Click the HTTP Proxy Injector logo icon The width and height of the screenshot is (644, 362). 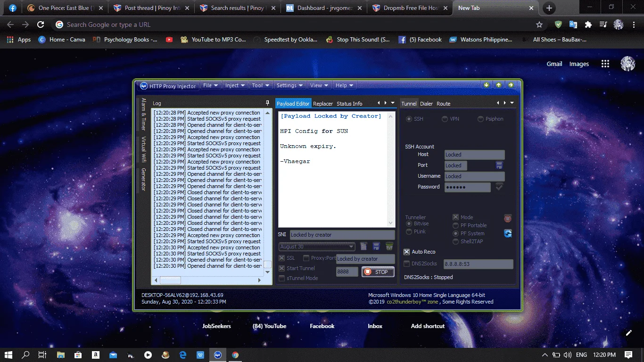144,86
